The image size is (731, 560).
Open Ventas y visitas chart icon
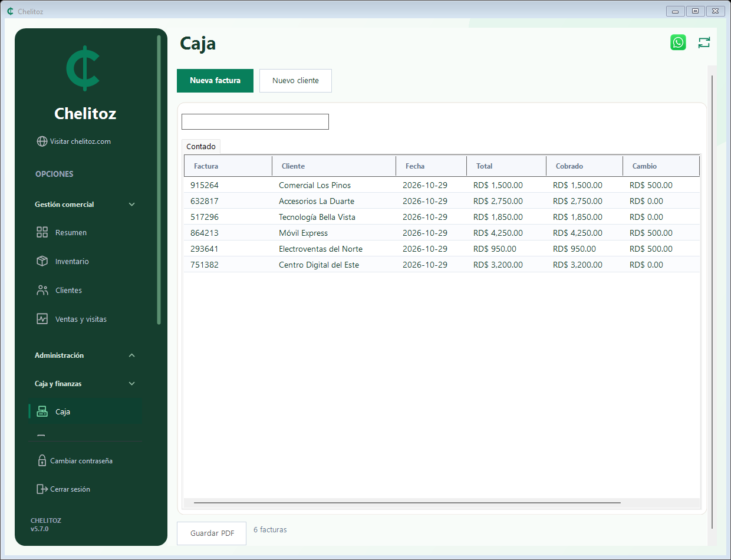coord(42,319)
